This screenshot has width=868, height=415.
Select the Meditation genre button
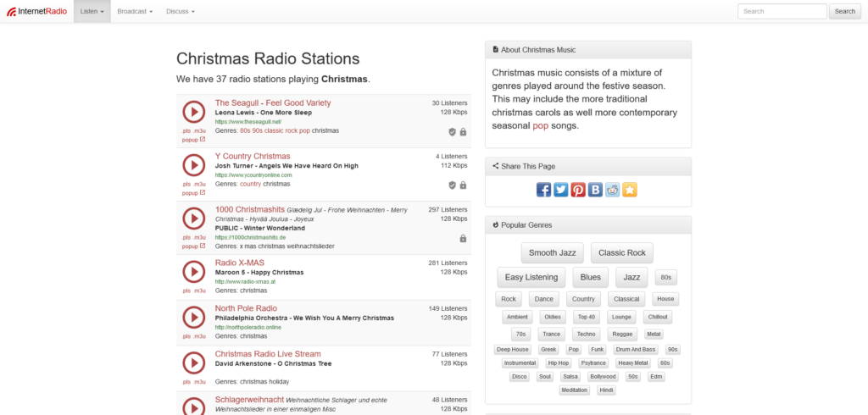(x=574, y=390)
